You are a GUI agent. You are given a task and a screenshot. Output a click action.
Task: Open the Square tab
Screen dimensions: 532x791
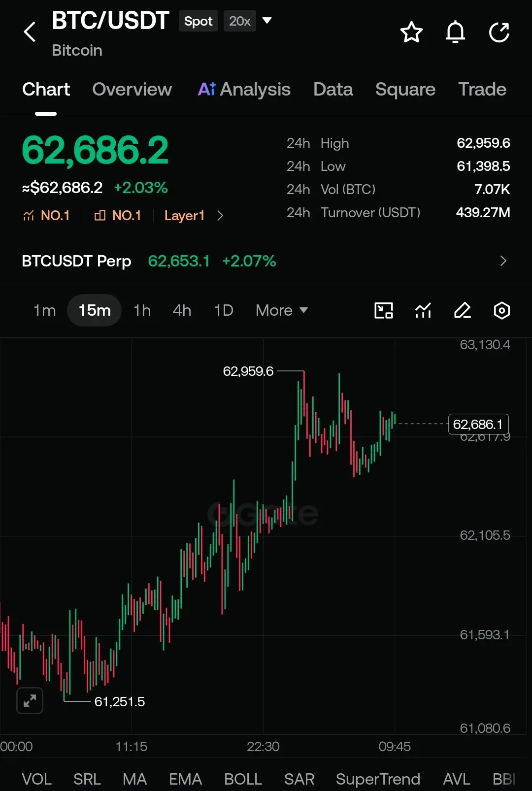click(405, 89)
